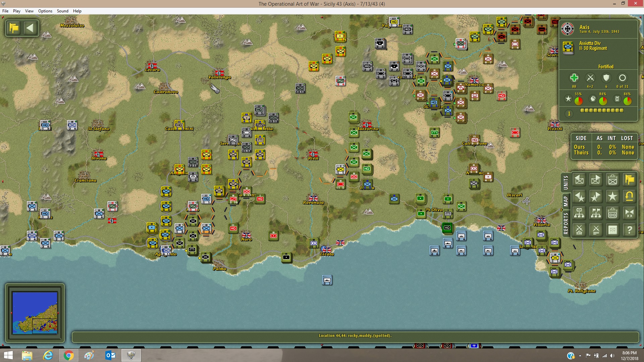Viewport: 644px width, 362px height.
Task: Click the green cross health icon
Action: tap(574, 78)
